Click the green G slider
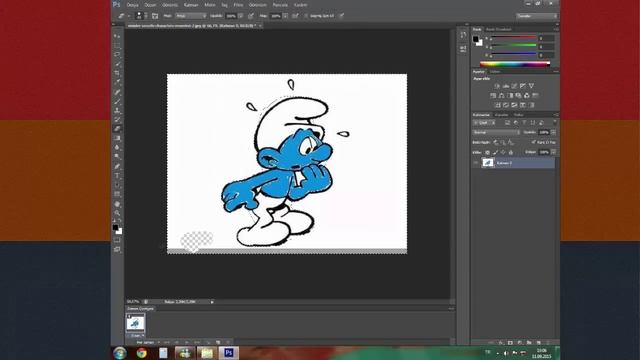This screenshot has width=640, height=360. 514,46
